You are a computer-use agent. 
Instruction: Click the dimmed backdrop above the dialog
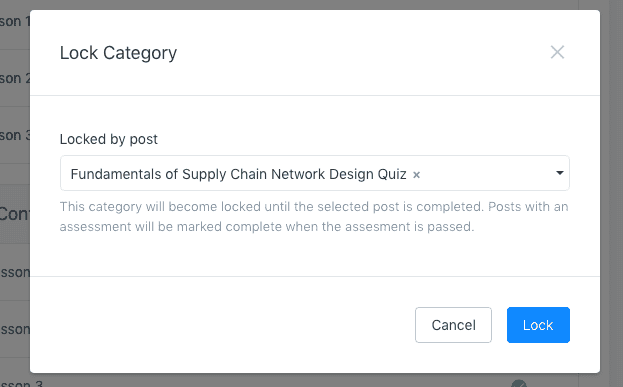click(314, 4)
